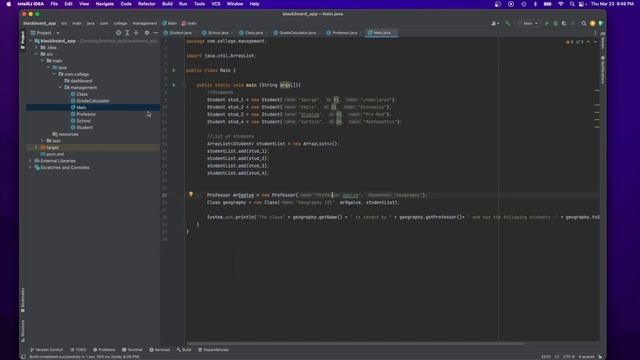Click the LF line separator status entry
The width and height of the screenshot is (640, 360).
[x=557, y=357]
